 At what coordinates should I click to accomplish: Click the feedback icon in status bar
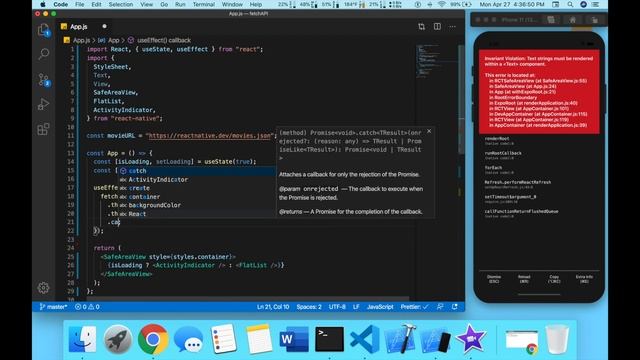(x=440, y=307)
